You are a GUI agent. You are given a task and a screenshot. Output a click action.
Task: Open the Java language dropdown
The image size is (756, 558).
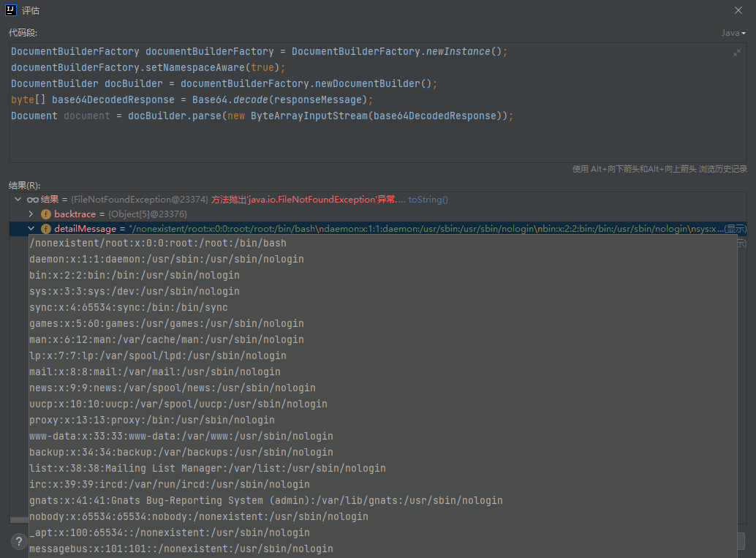click(x=733, y=33)
